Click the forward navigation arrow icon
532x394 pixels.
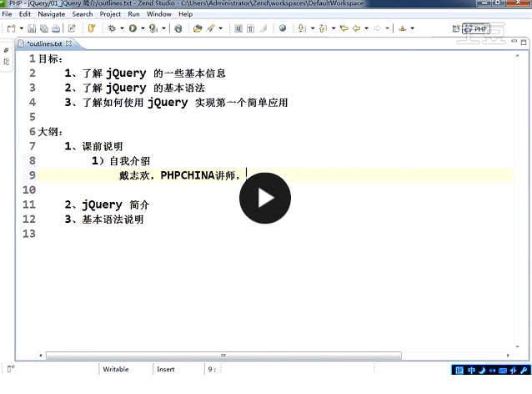pos(376,28)
